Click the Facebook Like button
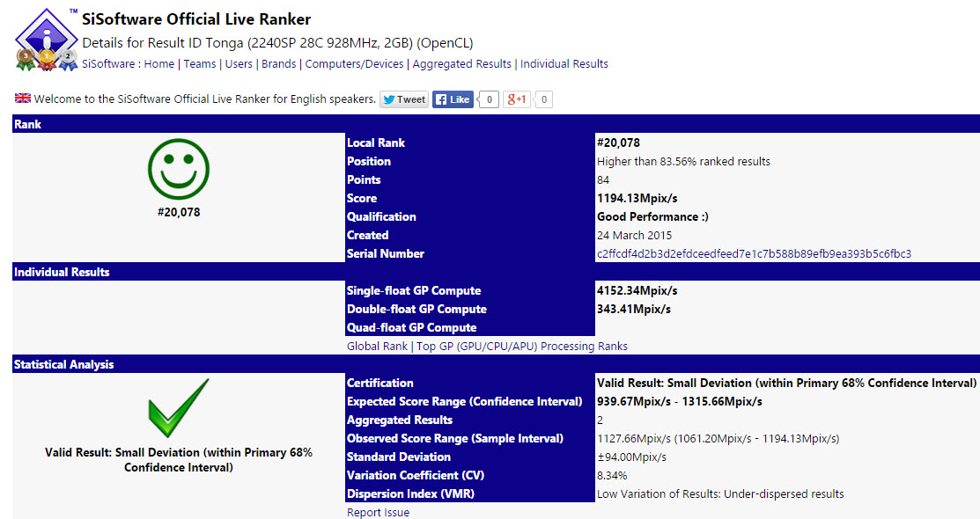The height and width of the screenshot is (519, 980). [x=453, y=99]
